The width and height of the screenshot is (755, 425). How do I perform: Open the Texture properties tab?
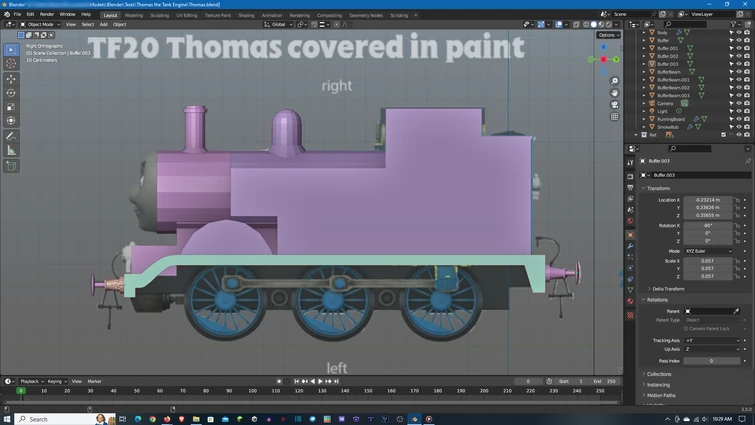point(630,315)
